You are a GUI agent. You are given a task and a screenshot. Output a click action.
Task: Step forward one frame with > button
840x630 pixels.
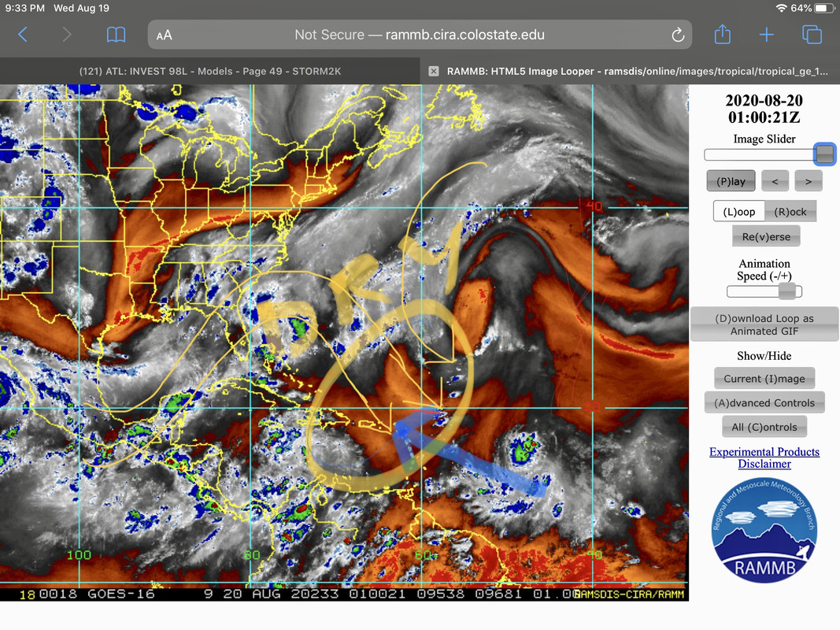click(x=809, y=181)
